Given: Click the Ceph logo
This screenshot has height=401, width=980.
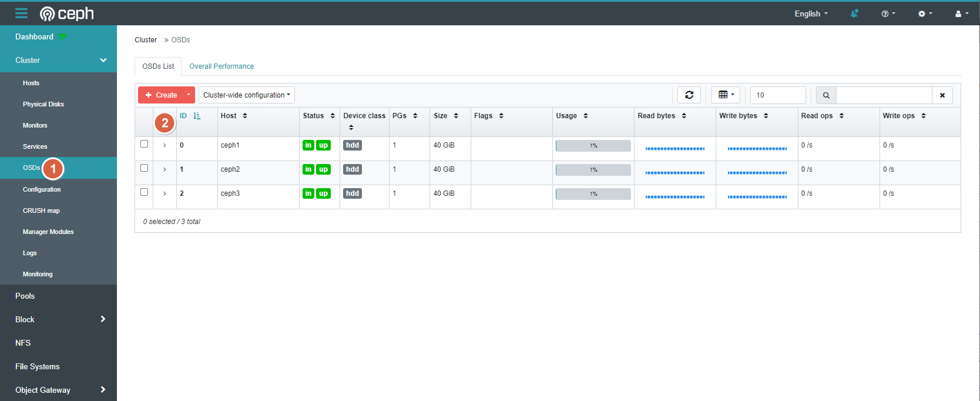Looking at the screenshot, I should tap(66, 14).
